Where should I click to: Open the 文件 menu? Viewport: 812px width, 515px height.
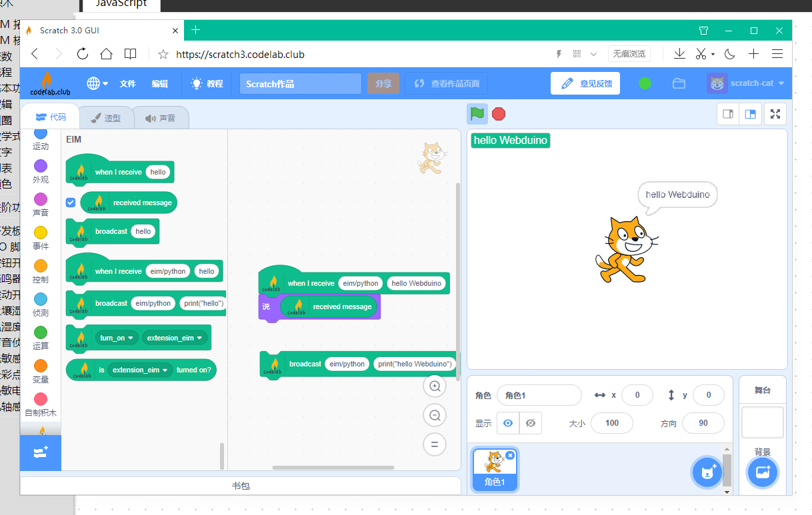point(127,84)
